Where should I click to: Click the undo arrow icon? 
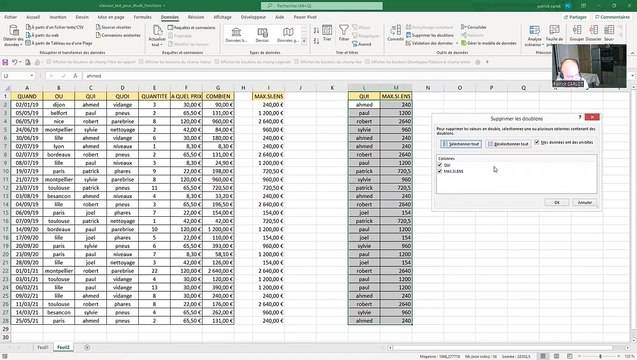[14, 62]
